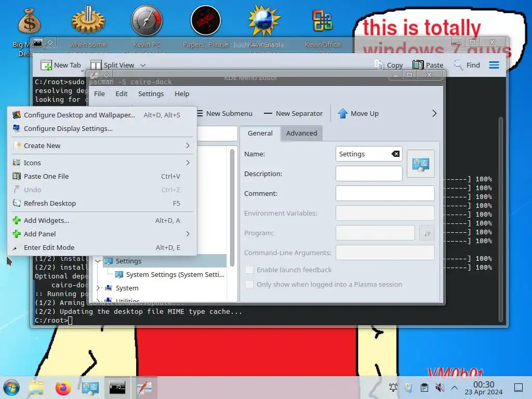Collapse the Settings tree item

98,261
